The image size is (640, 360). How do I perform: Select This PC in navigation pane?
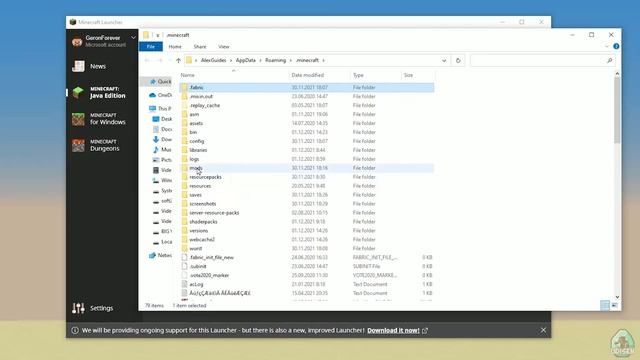160,109
